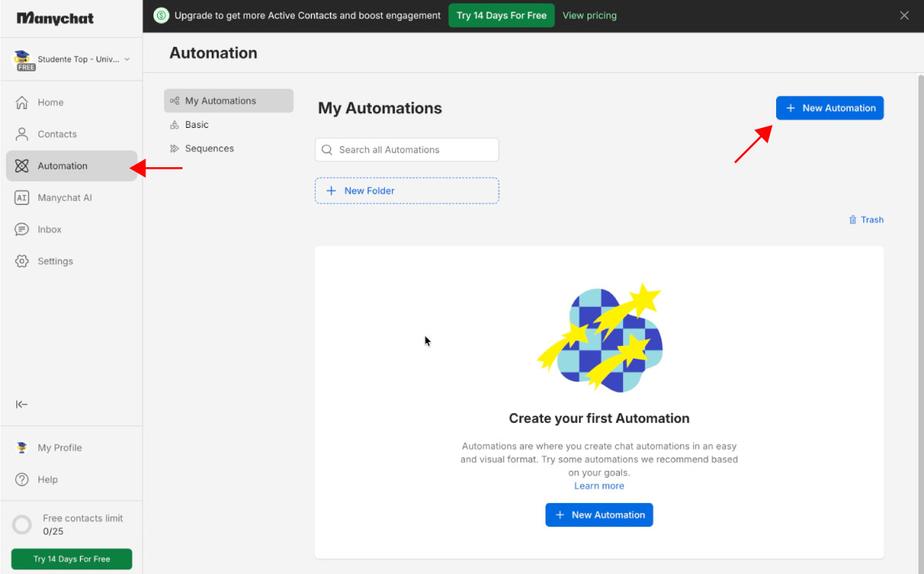Click the search magnifier icon

[x=327, y=150]
